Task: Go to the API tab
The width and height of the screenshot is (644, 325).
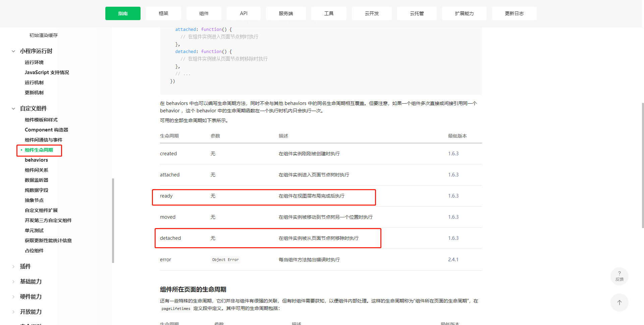Action: (244, 13)
